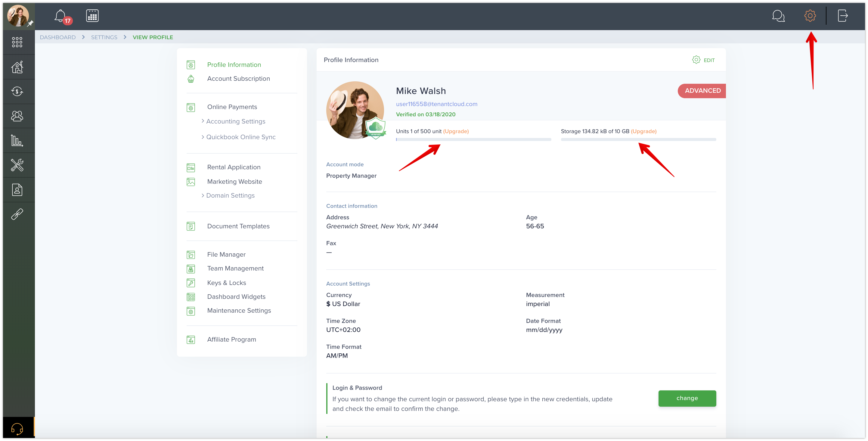Open the applications document icon in sidebar
Screen dimensions: 868x441
17,190
